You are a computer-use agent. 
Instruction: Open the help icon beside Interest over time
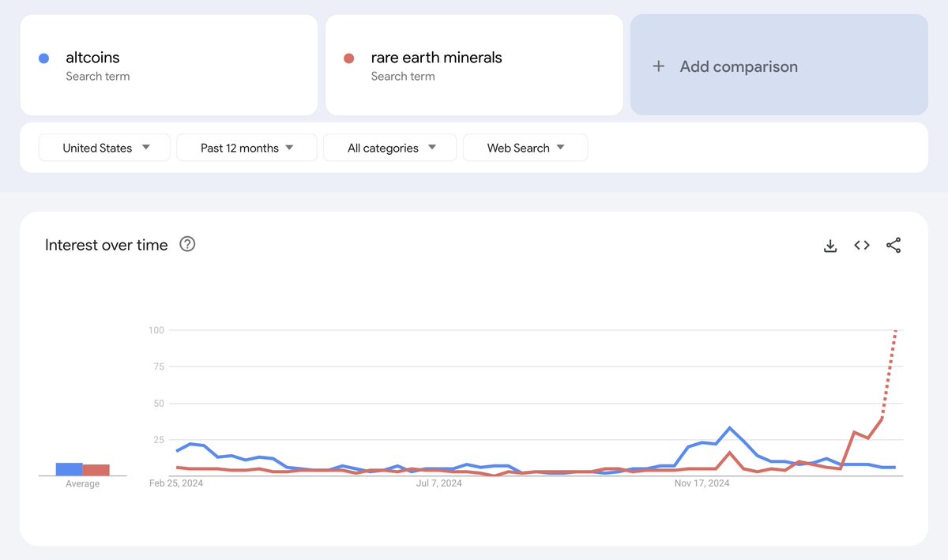pyautogui.click(x=187, y=244)
